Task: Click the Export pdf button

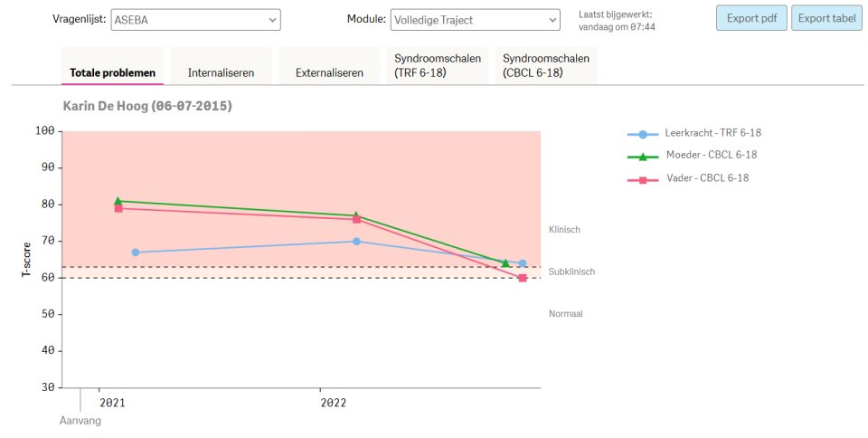Action: (x=750, y=18)
